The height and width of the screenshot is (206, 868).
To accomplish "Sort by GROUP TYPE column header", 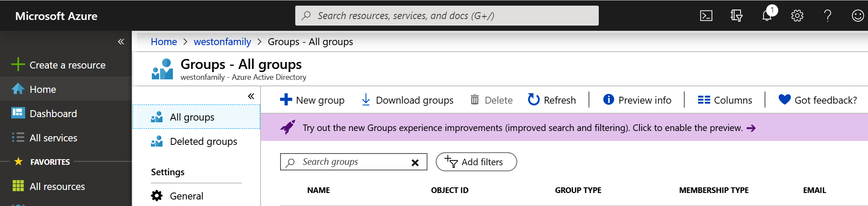I will [x=578, y=190].
